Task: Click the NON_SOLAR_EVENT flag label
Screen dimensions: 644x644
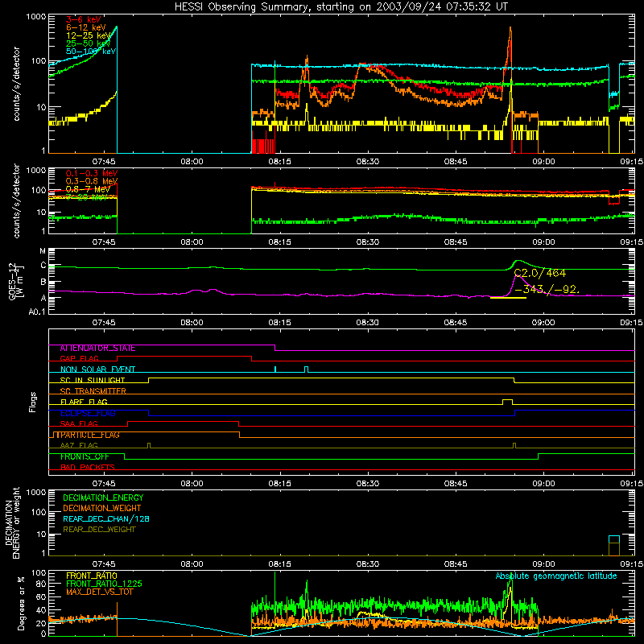Action: 97,369
